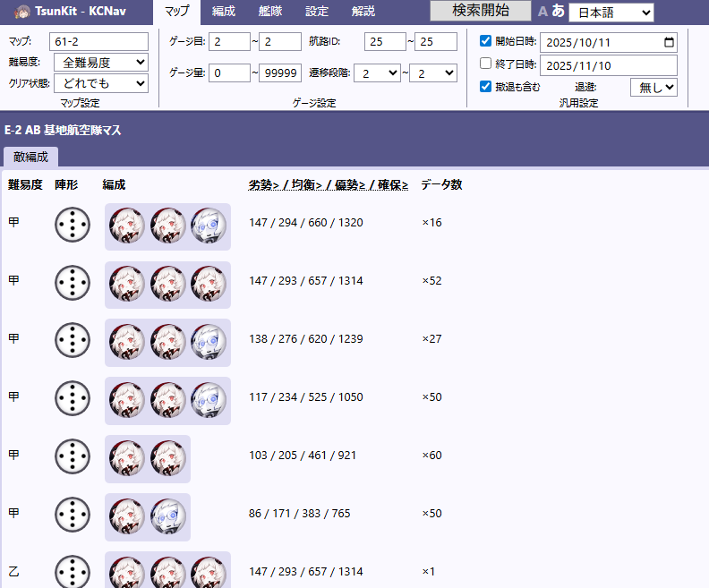The image size is (709, 588).
Task: Click formation icon in the 86 / 171 row
Action: pos(73,515)
